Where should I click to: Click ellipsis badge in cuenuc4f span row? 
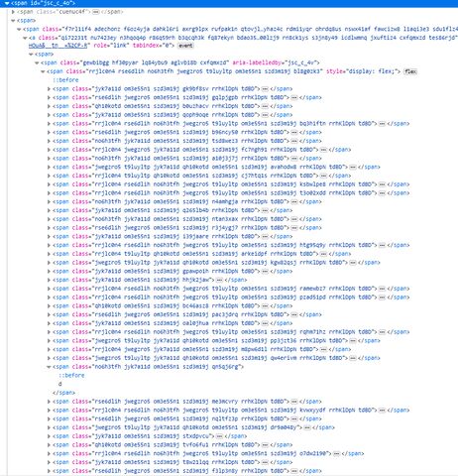click(95, 12)
